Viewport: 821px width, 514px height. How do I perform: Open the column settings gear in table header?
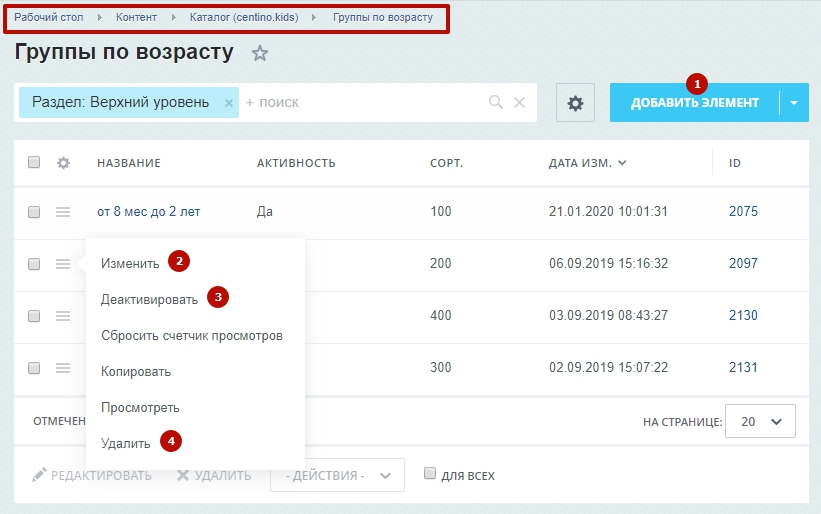63,163
